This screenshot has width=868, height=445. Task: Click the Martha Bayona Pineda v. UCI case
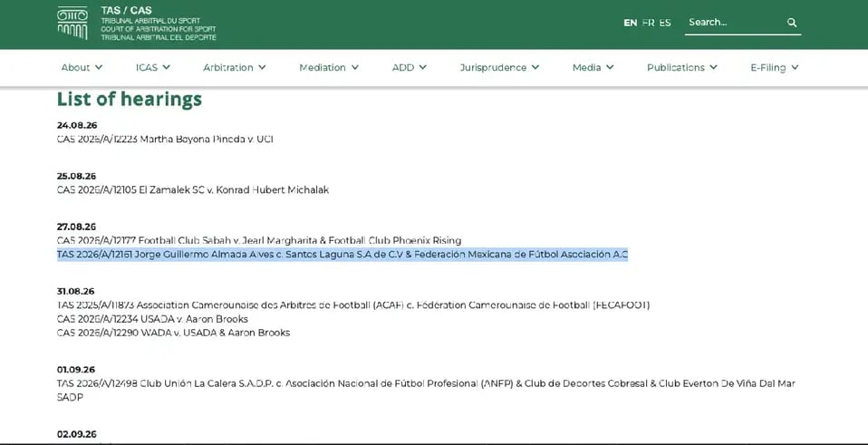point(165,140)
